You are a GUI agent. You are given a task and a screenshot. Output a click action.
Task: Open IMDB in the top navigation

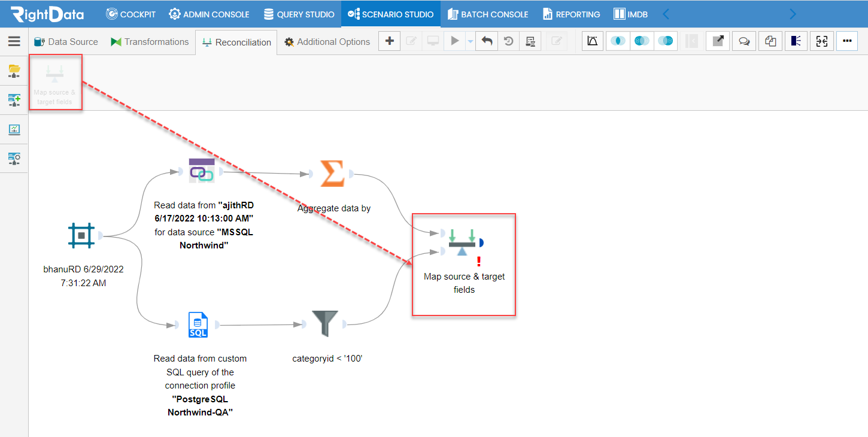pos(631,14)
